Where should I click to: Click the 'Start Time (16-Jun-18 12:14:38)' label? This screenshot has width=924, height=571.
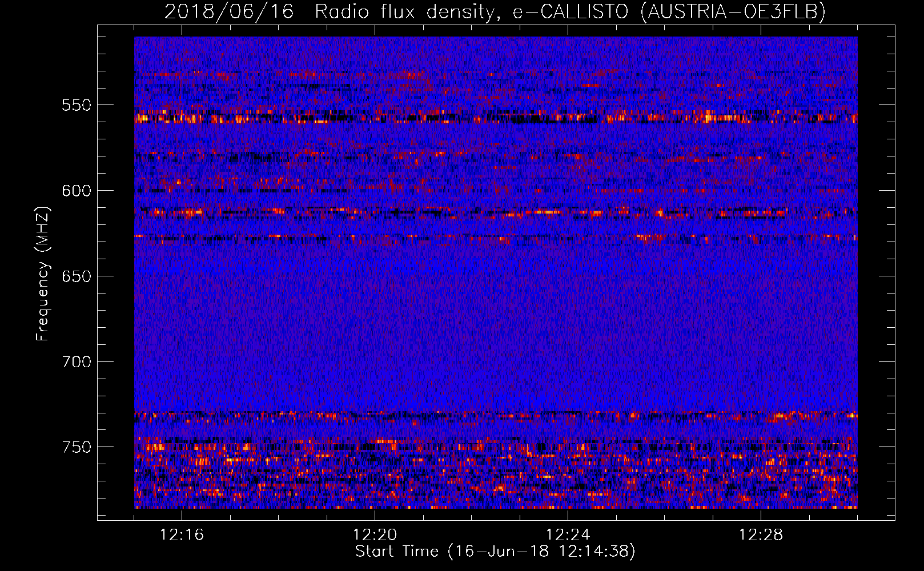tap(495, 552)
